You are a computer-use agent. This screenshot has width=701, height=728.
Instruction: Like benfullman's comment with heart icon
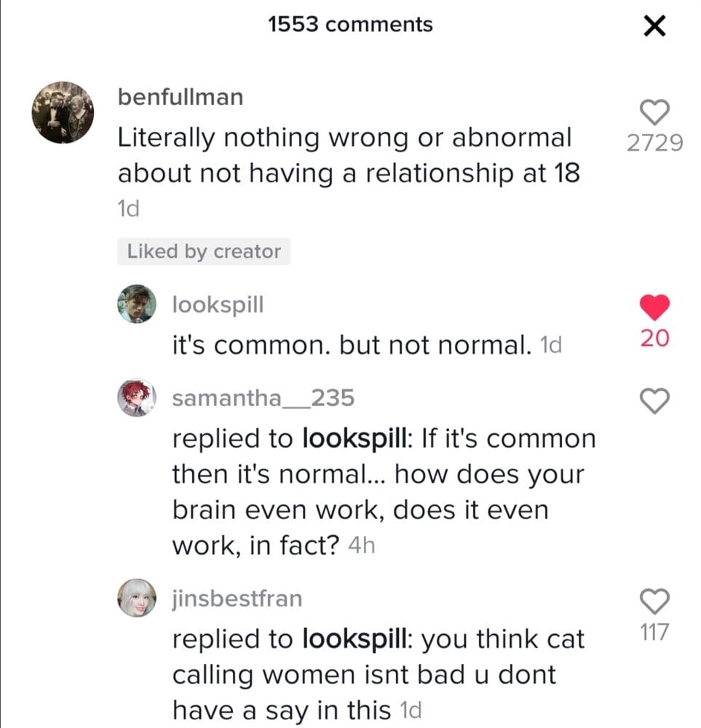coord(654,112)
